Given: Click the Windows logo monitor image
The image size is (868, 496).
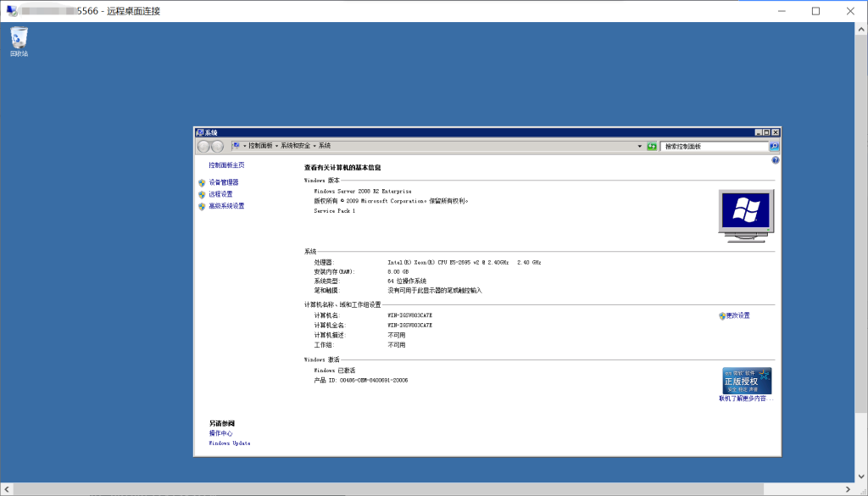Looking at the screenshot, I should 746,215.
